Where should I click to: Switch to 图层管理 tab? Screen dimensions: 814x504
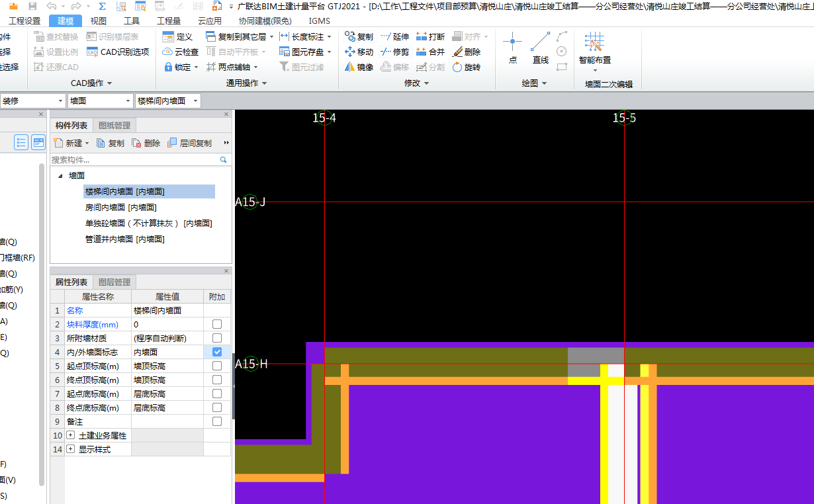(x=114, y=282)
